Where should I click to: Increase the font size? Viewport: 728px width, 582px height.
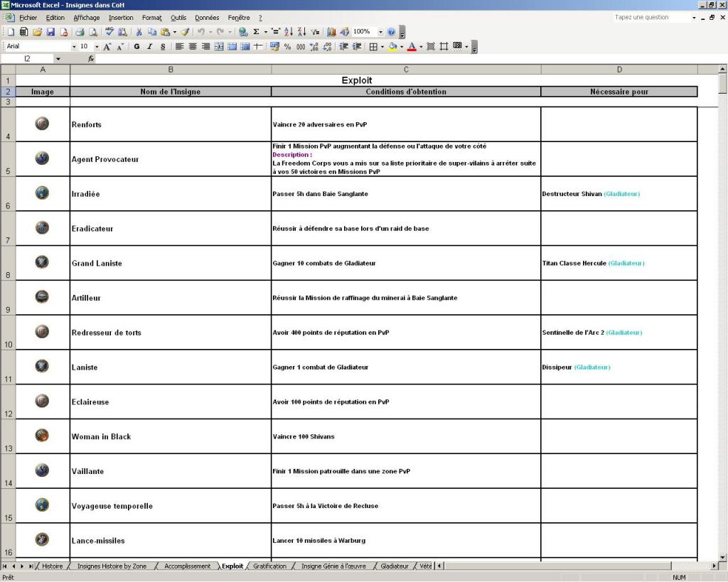pos(107,46)
